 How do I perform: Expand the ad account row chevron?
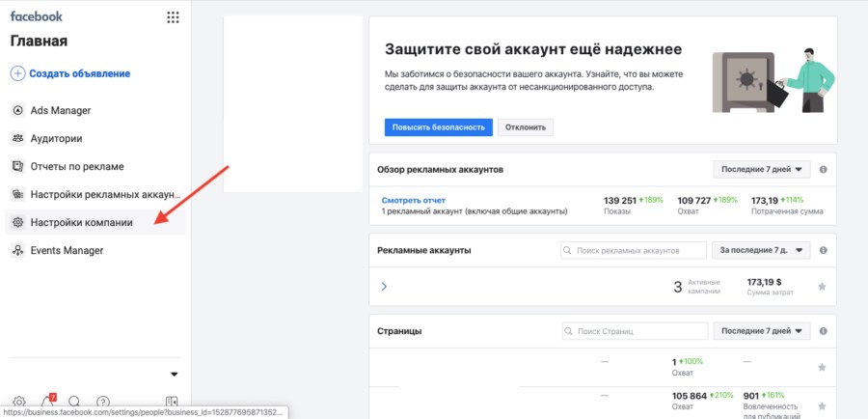(384, 287)
